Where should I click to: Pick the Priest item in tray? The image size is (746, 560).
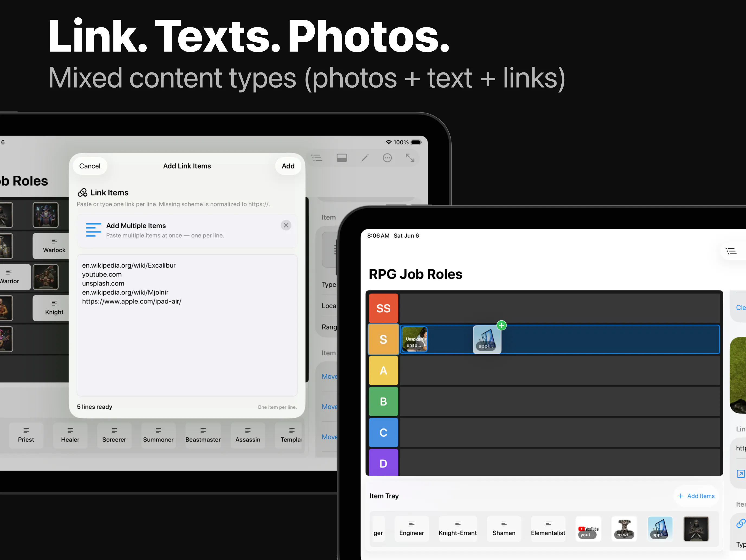pyautogui.click(x=26, y=435)
